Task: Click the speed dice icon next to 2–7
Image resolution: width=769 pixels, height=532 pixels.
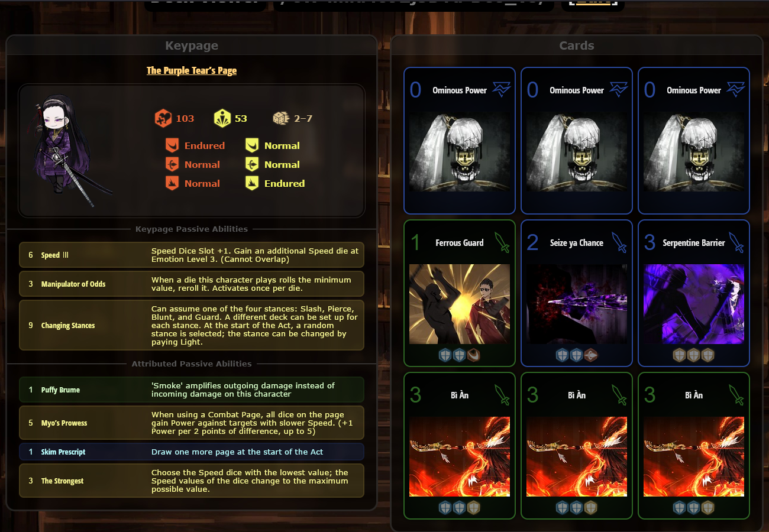Action: point(280,118)
